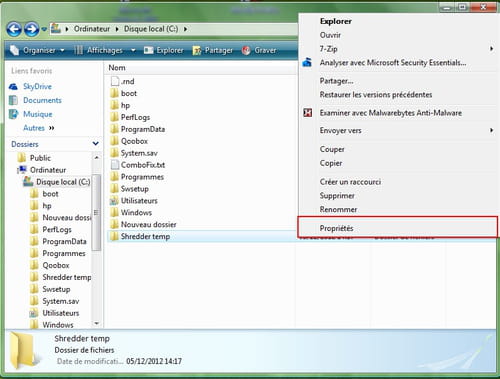Click the drive icon in the address bar
The image size is (500, 379).
pyautogui.click(x=56, y=29)
